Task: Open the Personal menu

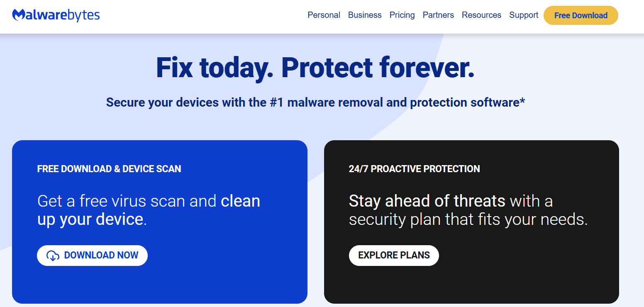Action: pyautogui.click(x=324, y=15)
